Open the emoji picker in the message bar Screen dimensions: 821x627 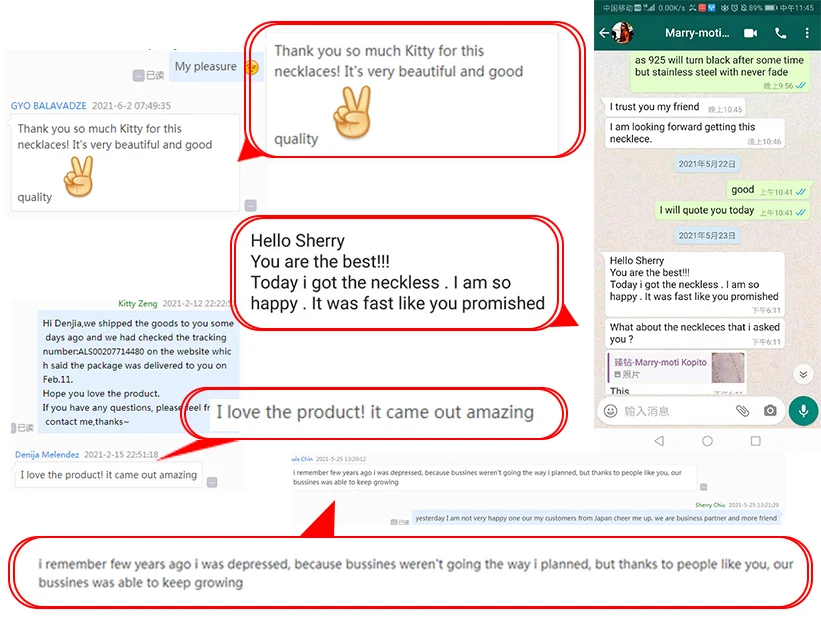611,411
